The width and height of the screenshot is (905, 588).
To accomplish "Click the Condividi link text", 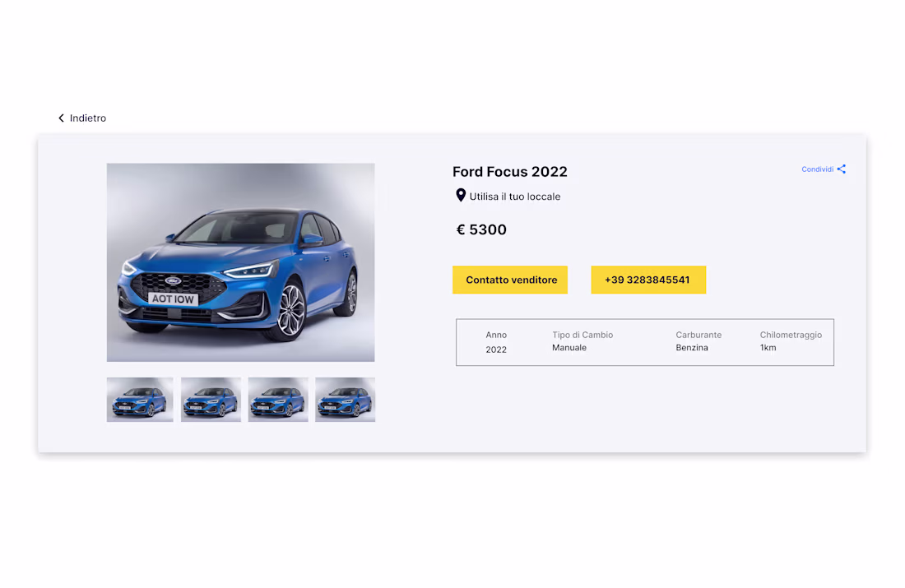I will click(x=818, y=169).
